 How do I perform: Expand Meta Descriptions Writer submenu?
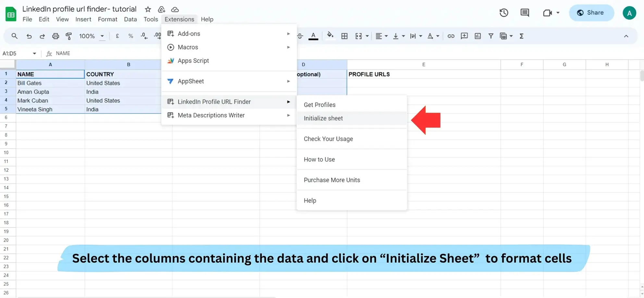click(229, 115)
